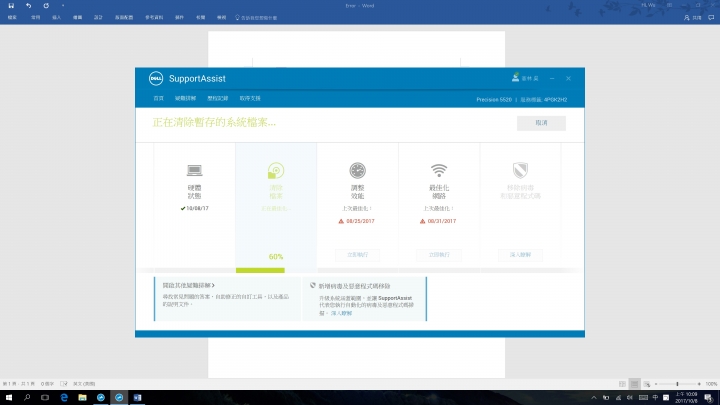Undo the last action in Word
720x405 pixels.
28,6
